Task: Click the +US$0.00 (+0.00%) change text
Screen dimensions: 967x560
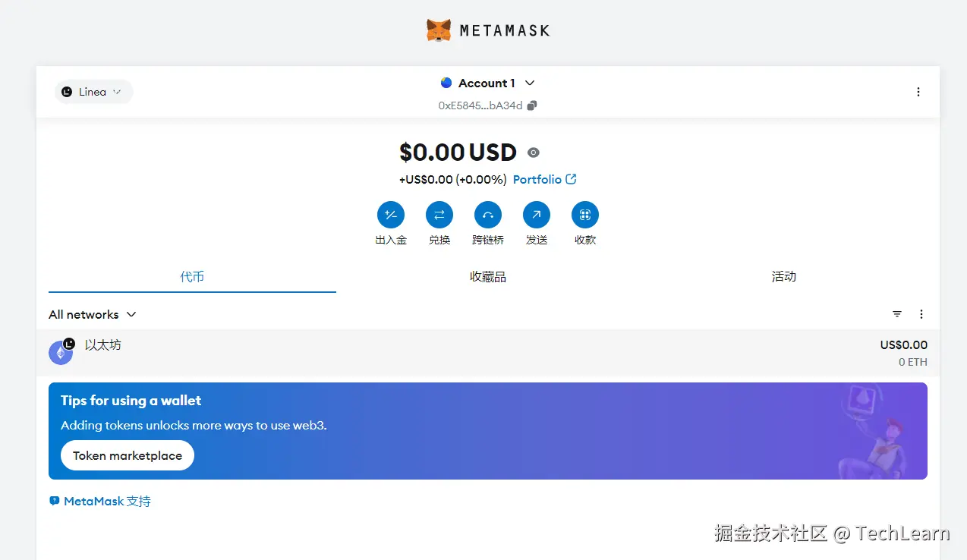Action: coord(452,179)
